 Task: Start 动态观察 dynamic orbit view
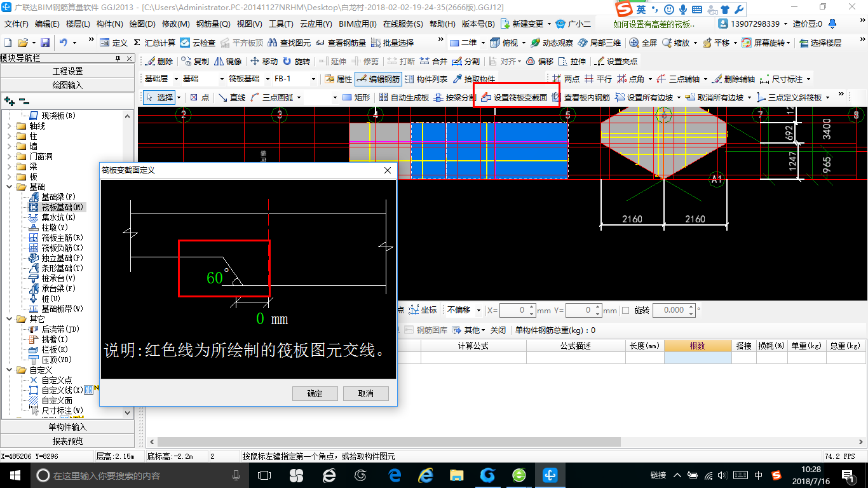[x=552, y=43]
